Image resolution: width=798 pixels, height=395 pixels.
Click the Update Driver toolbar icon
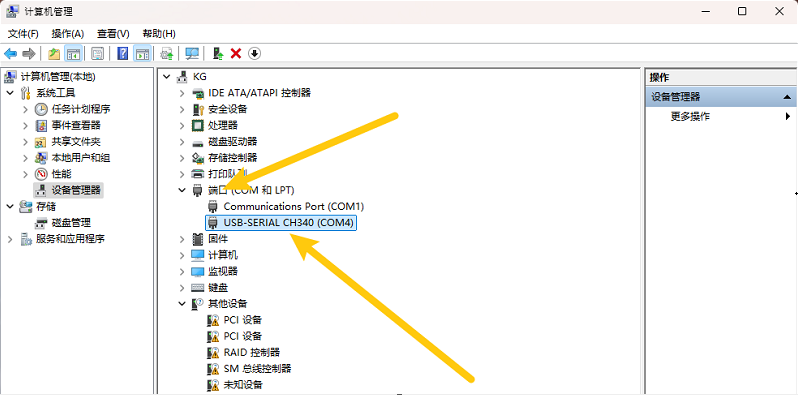click(x=167, y=53)
